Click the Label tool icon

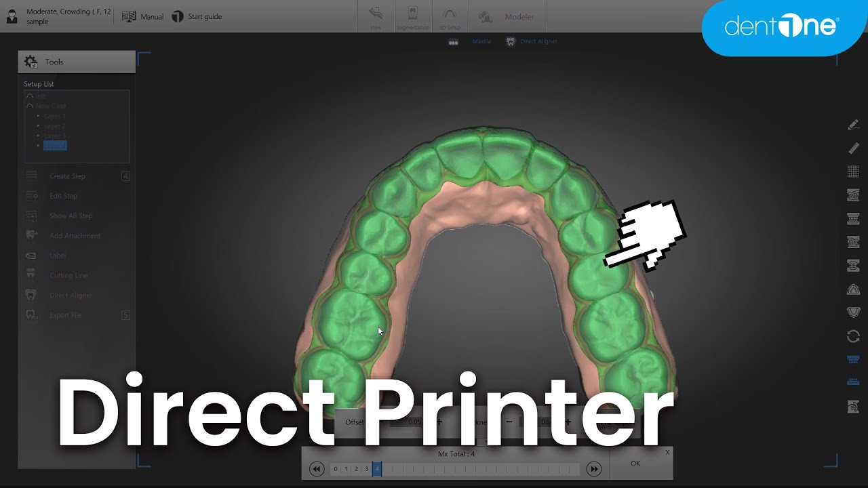pyautogui.click(x=31, y=256)
